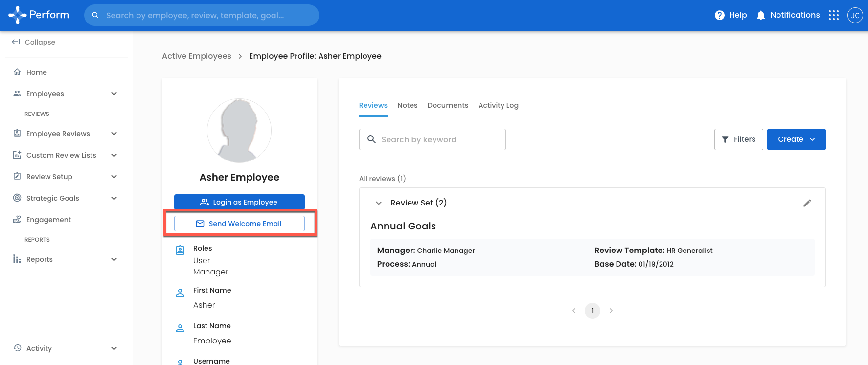Expand the Review Setup chevron
868x365 pixels.
point(114,177)
